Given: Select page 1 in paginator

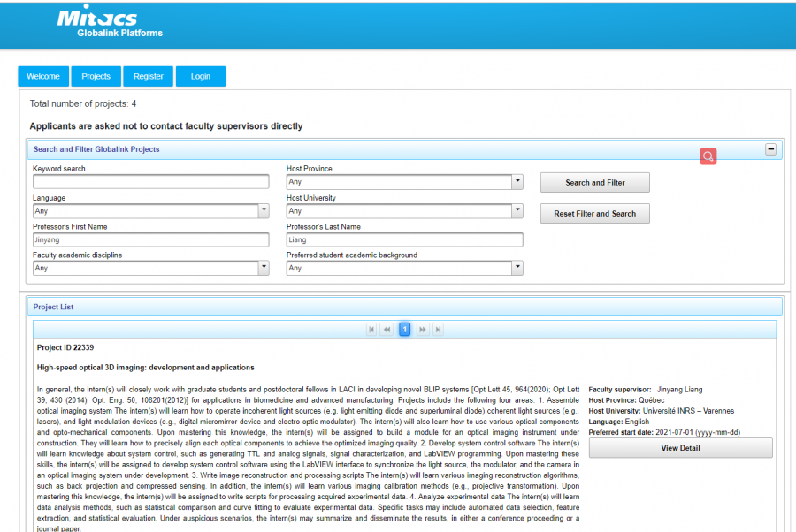Looking at the screenshot, I should (x=404, y=330).
